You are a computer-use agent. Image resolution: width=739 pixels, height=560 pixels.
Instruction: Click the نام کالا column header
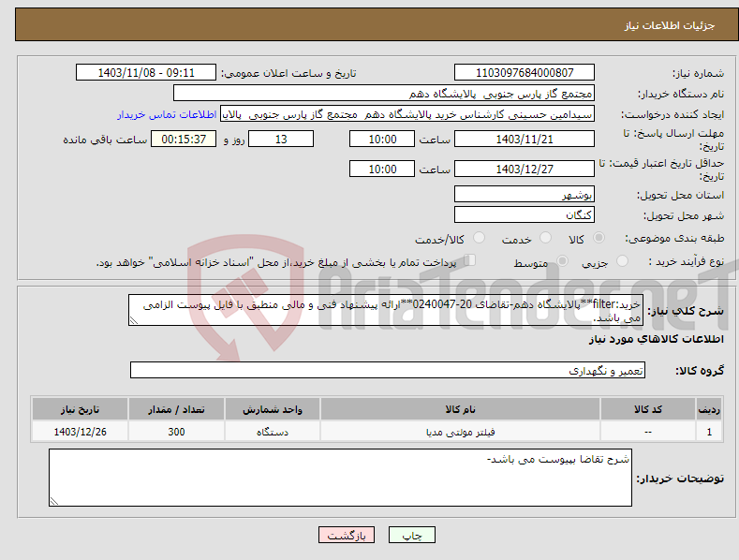click(460, 409)
